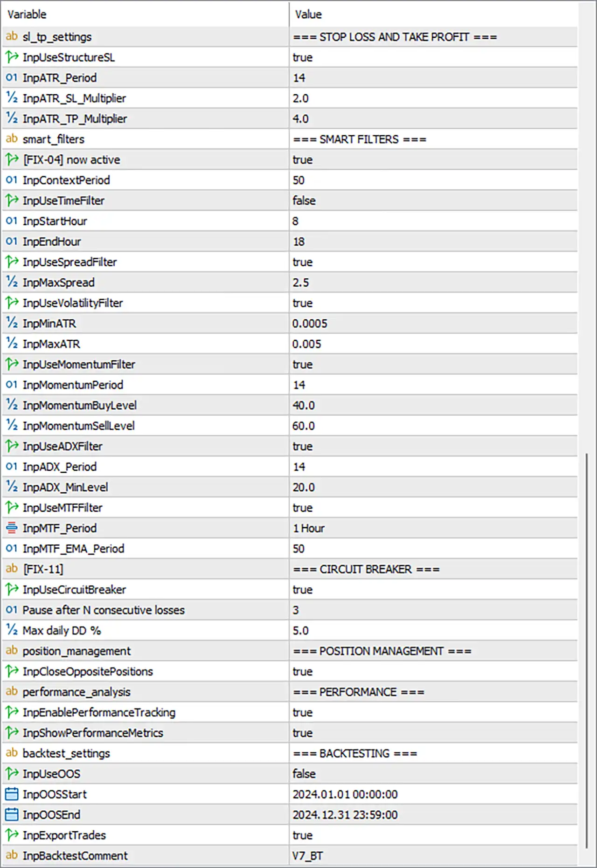The width and height of the screenshot is (597, 868).
Task: Click the double icon beside InpATR_SL_Multiplier
Action: pos(12,98)
